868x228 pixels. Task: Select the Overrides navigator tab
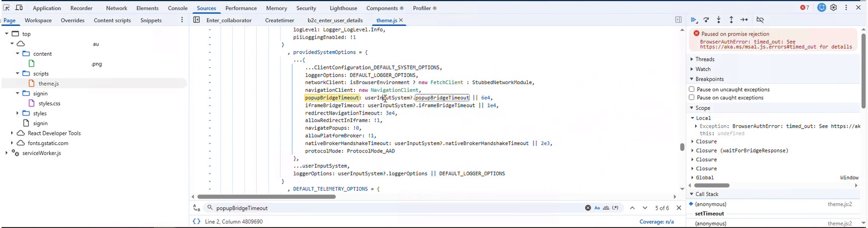[x=73, y=20]
